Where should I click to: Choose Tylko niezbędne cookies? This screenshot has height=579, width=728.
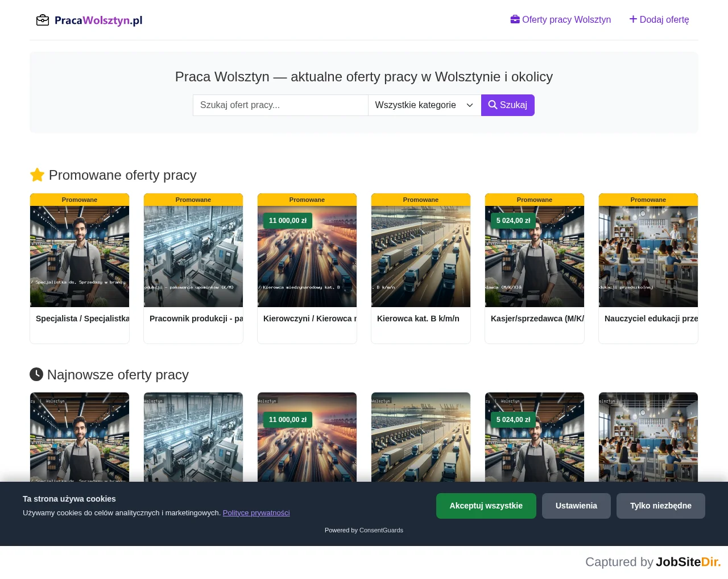[x=661, y=506]
